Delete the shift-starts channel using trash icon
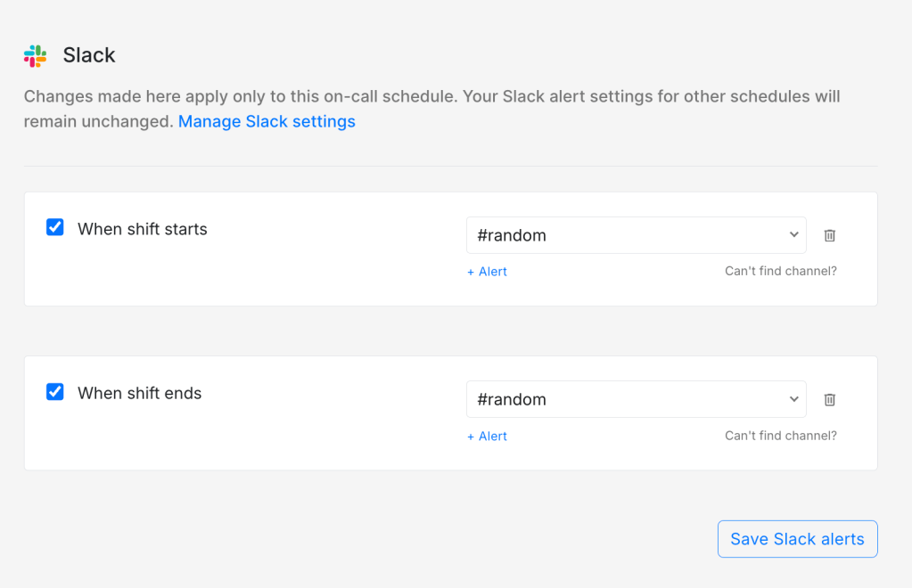Image resolution: width=912 pixels, height=588 pixels. [829, 235]
